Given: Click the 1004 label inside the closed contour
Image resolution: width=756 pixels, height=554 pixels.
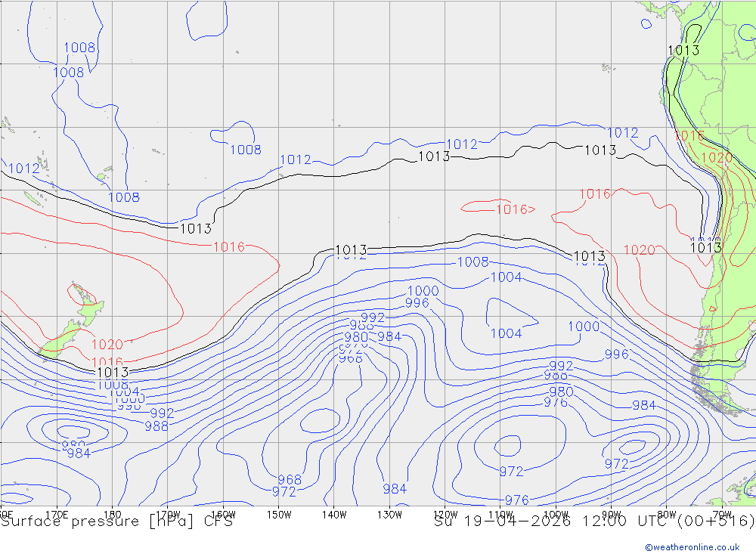Looking at the screenshot, I should (x=506, y=333).
